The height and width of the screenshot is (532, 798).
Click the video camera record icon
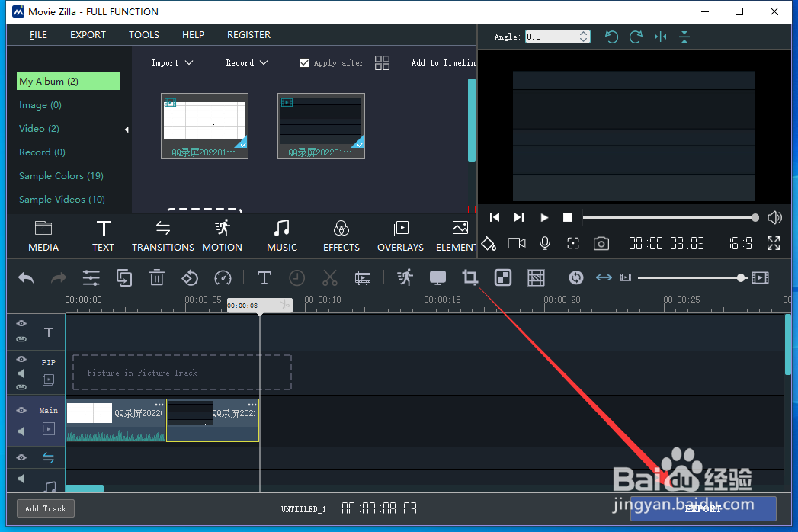point(517,243)
